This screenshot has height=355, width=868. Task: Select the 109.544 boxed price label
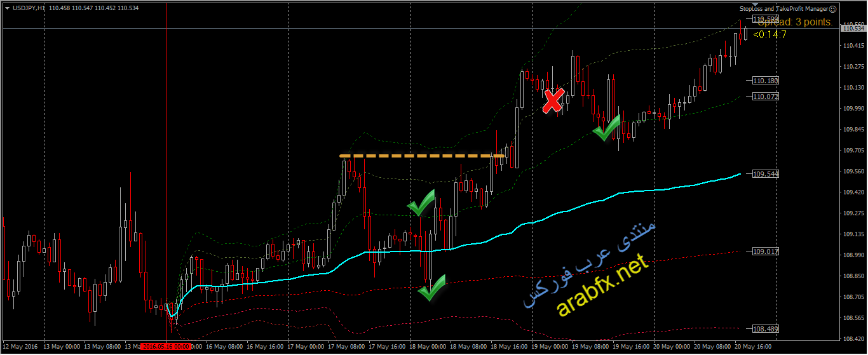766,173
